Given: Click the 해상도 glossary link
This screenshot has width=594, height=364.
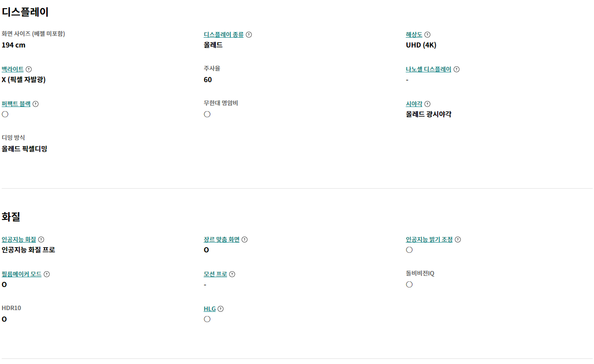Looking at the screenshot, I should pos(414,35).
